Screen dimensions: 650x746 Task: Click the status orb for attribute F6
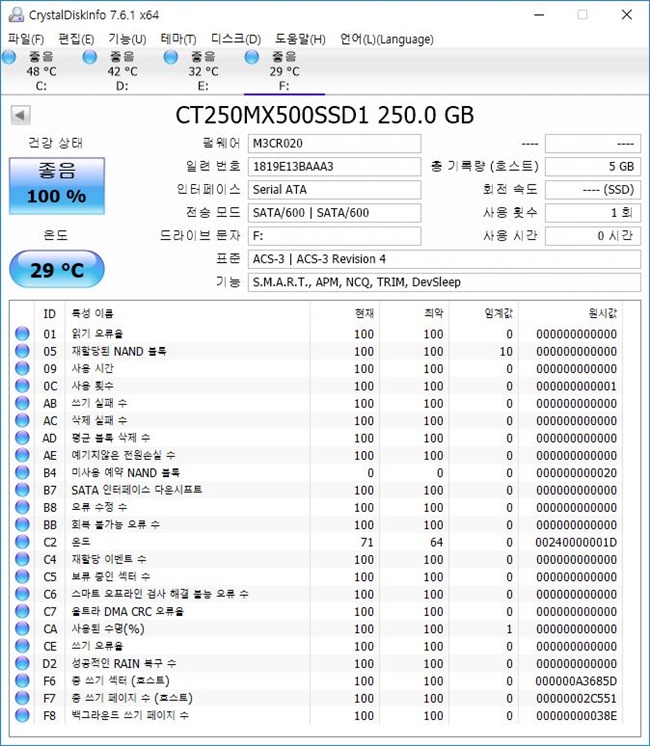coord(22,681)
